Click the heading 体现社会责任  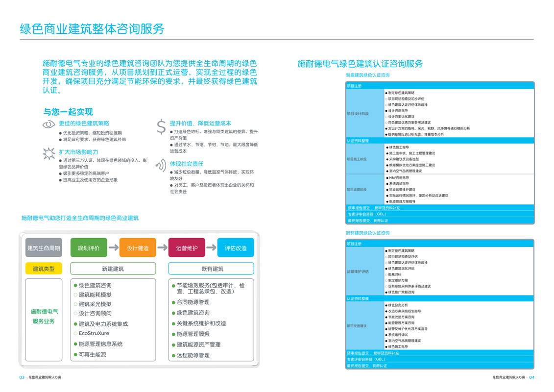(187, 164)
